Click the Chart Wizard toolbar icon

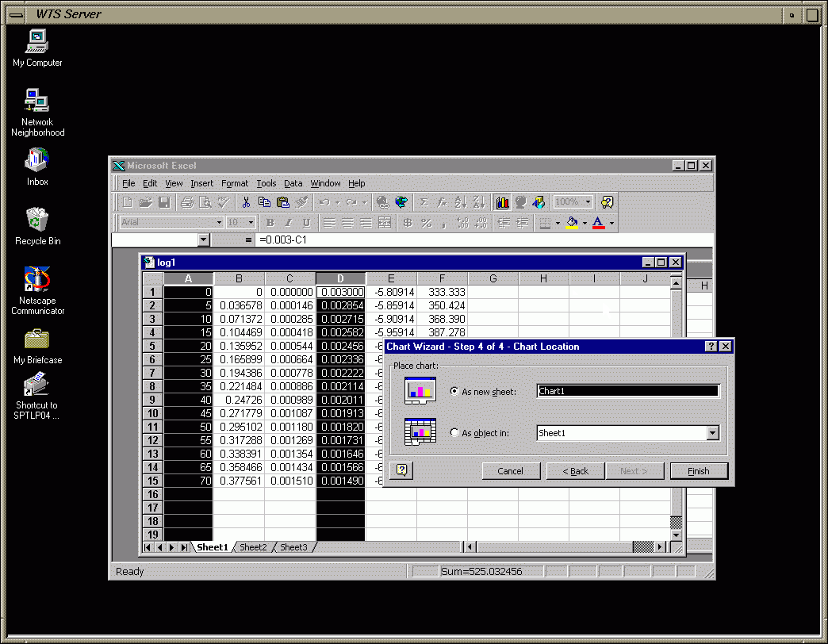click(502, 202)
